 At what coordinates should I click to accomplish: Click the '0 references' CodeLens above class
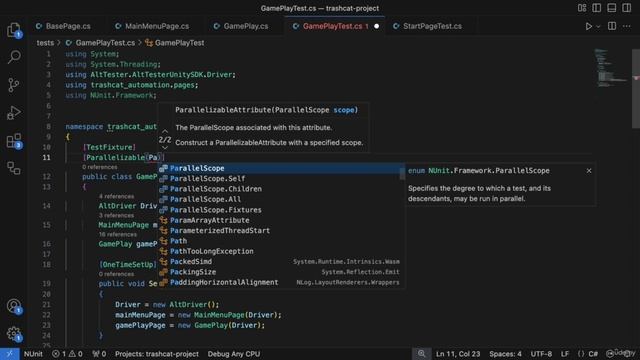click(x=100, y=167)
